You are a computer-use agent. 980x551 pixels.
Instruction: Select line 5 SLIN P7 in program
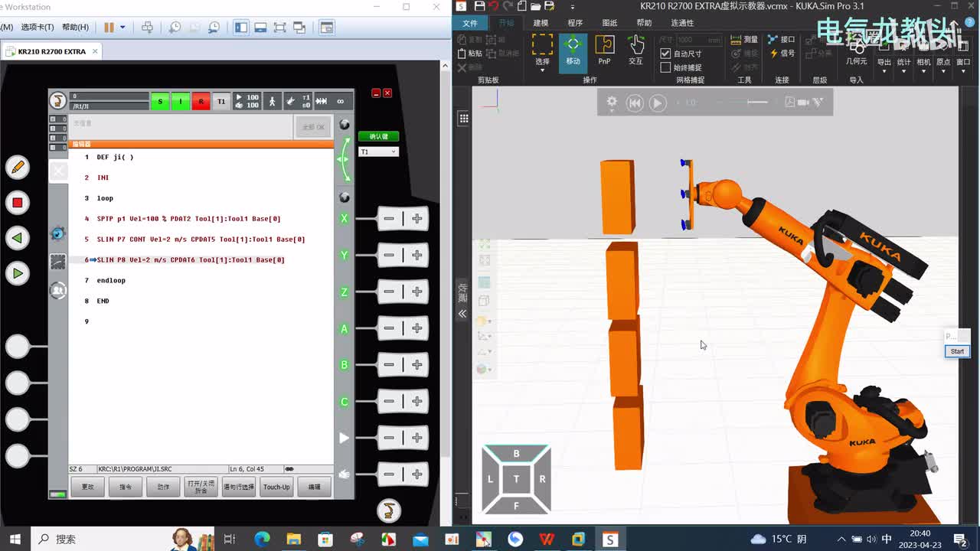pos(201,240)
